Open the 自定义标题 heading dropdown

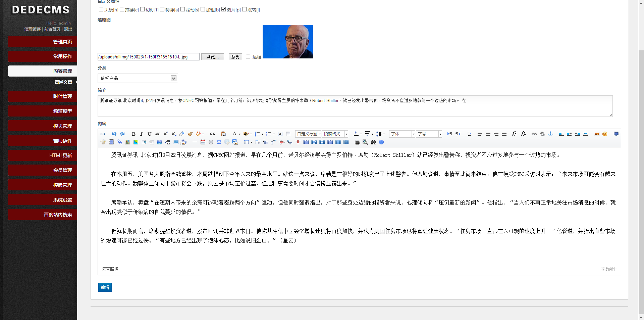click(x=308, y=134)
